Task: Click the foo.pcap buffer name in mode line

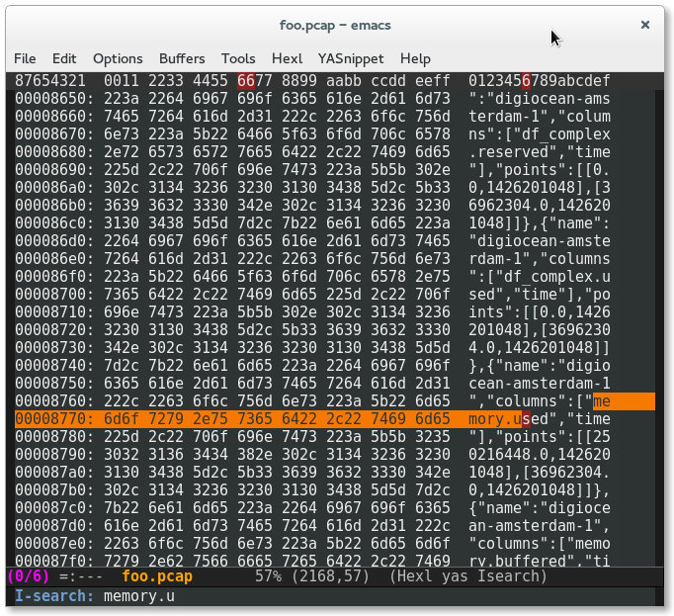Action: [x=156, y=575]
